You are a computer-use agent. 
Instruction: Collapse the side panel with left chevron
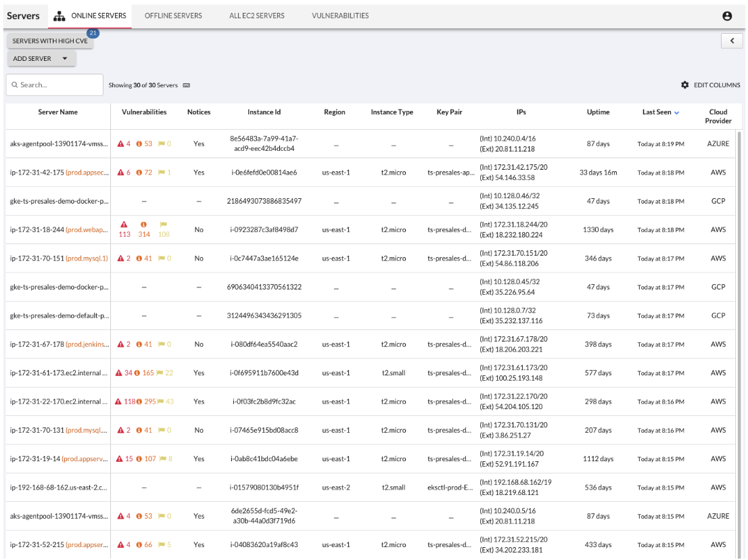coord(732,41)
